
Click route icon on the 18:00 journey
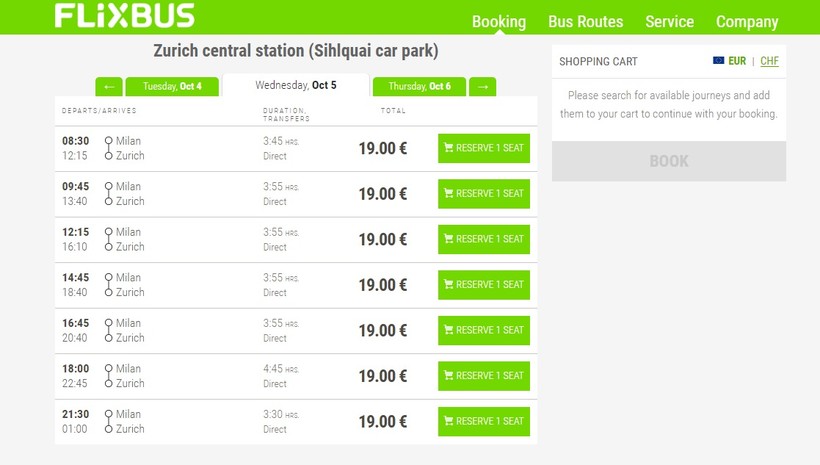point(108,376)
